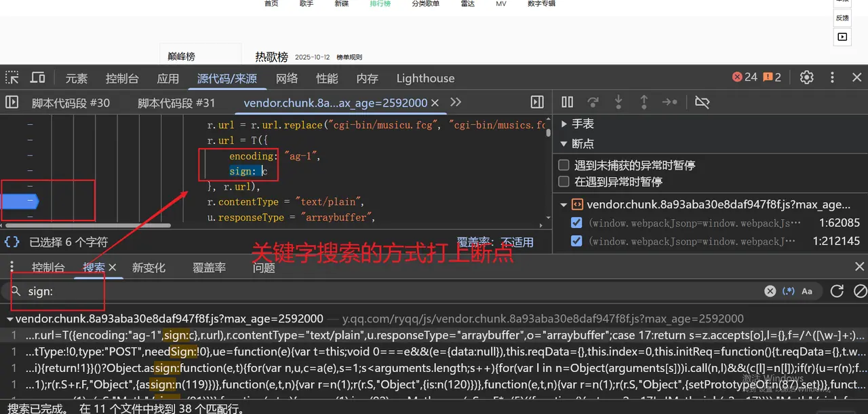Pause script execution in debugger
Viewport: 868px width, 414px height.
click(568, 102)
